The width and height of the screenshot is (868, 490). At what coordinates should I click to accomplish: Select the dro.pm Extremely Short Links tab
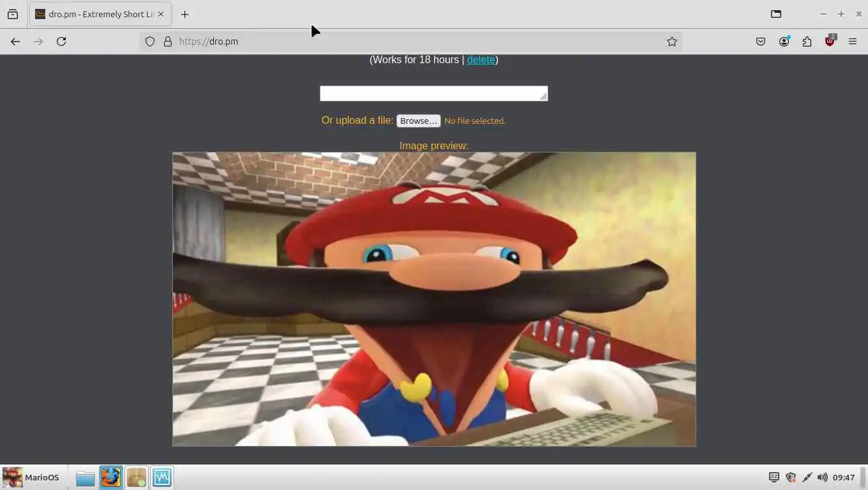click(x=100, y=14)
